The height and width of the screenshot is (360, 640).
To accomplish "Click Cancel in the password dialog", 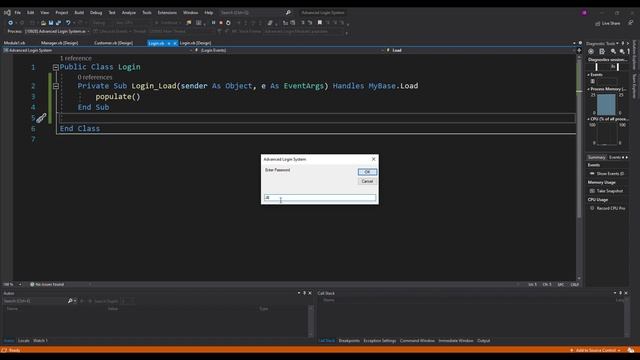I will [367, 181].
